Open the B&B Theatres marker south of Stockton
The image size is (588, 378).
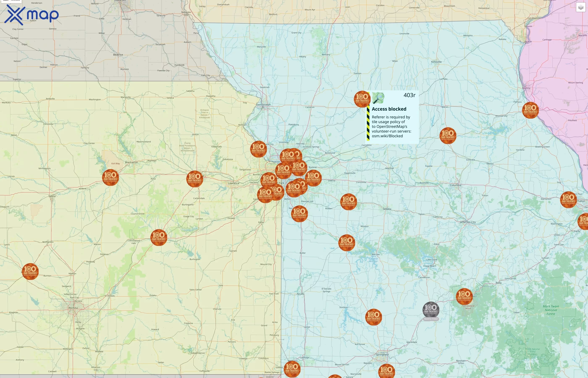(x=374, y=317)
